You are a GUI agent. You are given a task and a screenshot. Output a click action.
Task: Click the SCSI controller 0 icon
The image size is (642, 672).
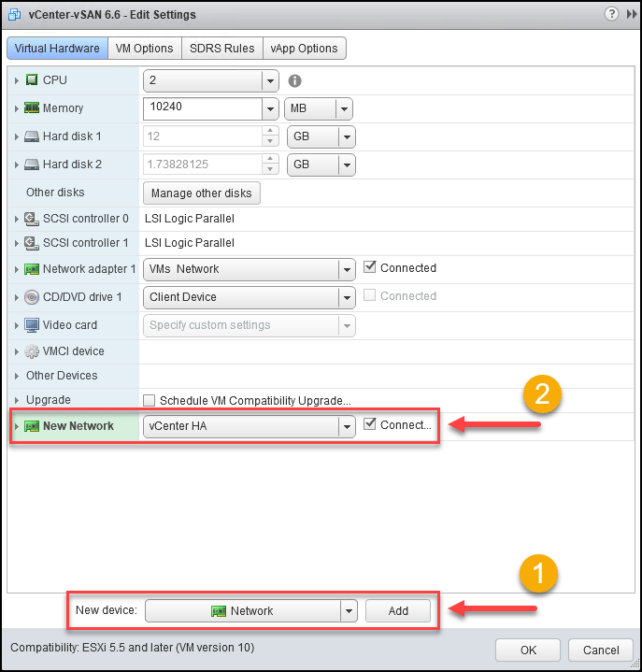click(32, 219)
